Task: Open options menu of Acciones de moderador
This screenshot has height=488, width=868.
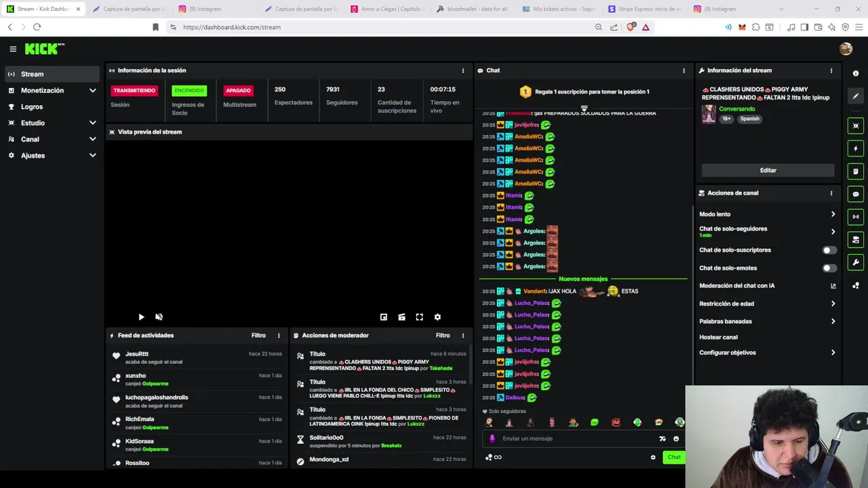Action: [x=463, y=335]
